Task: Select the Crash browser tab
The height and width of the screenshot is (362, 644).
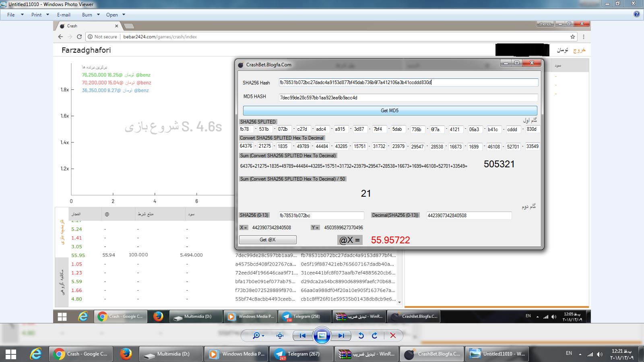Action: pyautogui.click(x=88, y=26)
